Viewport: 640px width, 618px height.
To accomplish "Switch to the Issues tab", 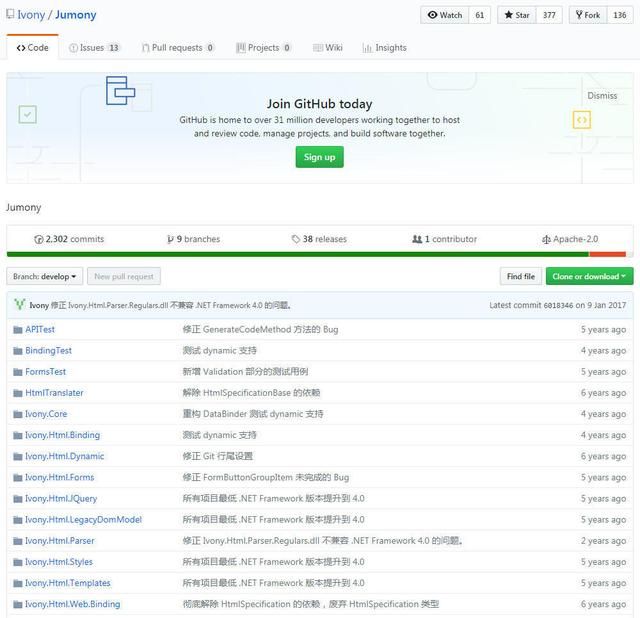I will click(94, 48).
